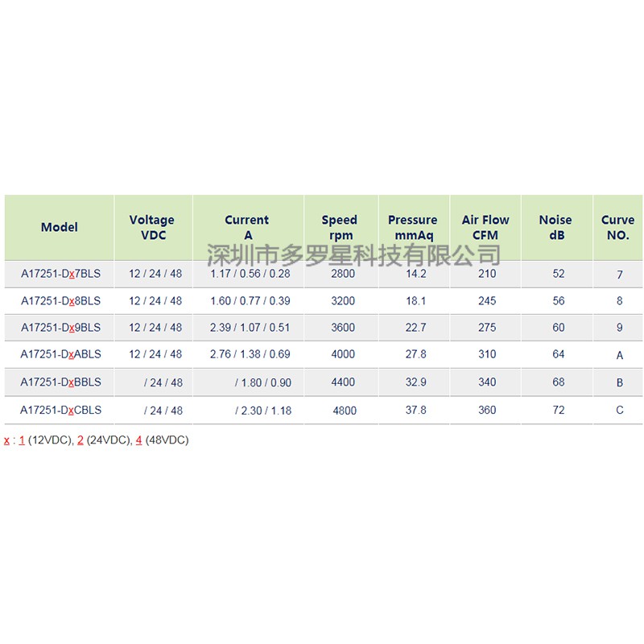Click the red underlined 4 for 48VDC

139,440
